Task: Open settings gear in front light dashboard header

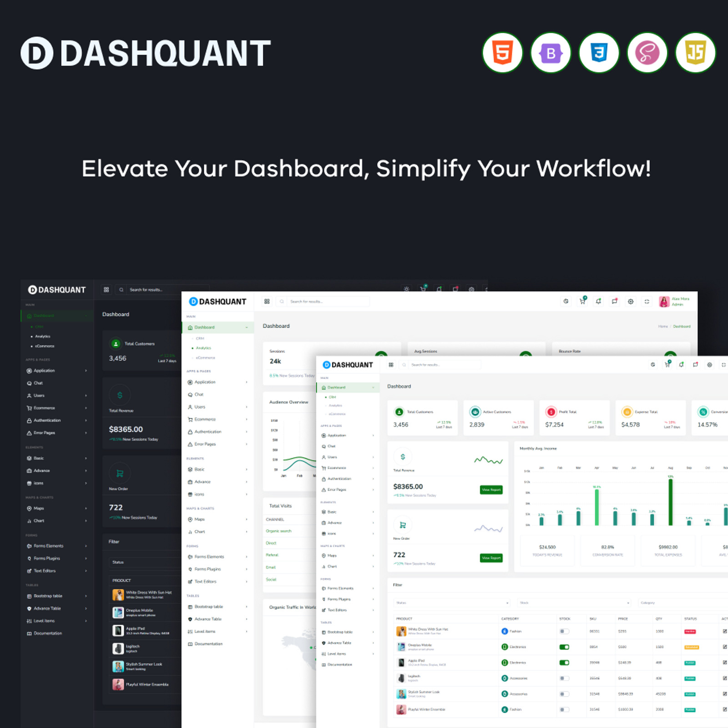Action: pos(709,364)
